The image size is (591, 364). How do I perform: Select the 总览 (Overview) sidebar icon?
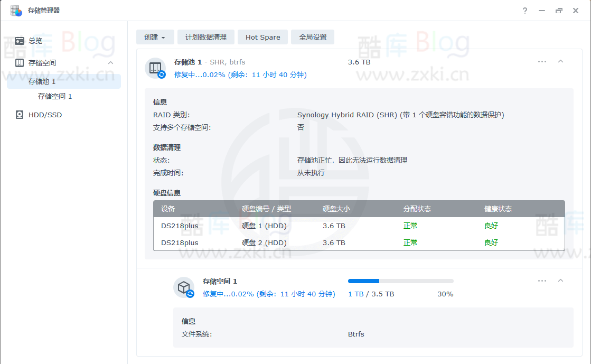(x=21, y=40)
